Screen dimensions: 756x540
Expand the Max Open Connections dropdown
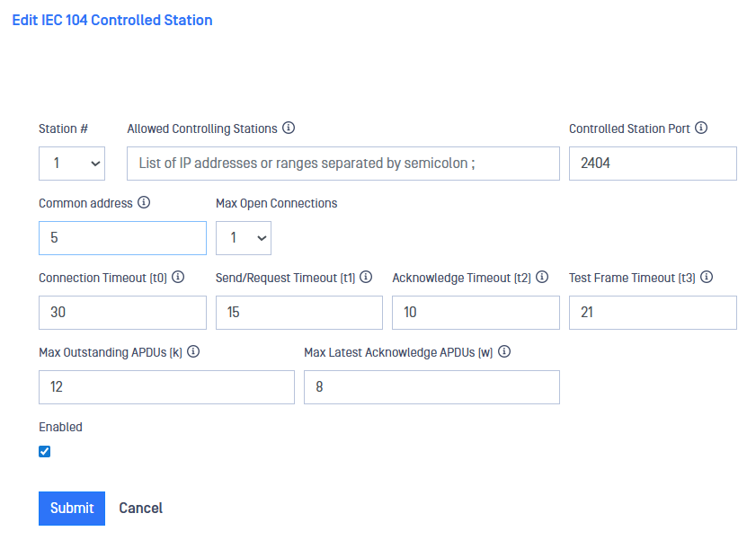[x=244, y=238]
